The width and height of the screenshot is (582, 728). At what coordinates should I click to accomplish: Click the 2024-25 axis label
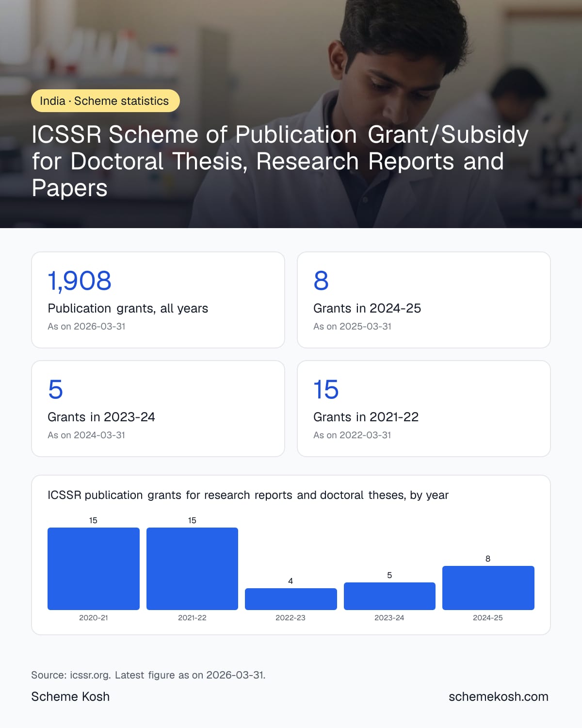coord(488,618)
